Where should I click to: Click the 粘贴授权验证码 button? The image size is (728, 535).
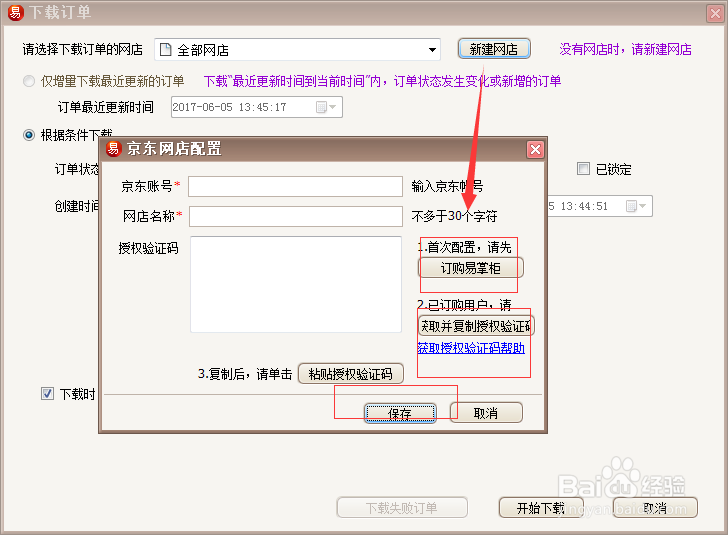tap(351, 374)
